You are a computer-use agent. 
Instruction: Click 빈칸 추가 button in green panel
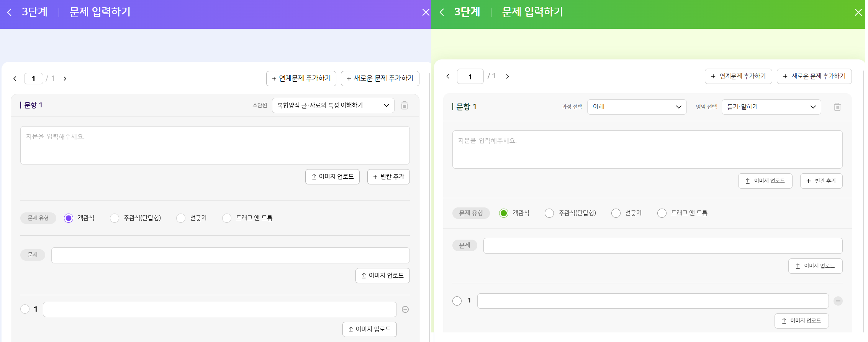pyautogui.click(x=821, y=181)
